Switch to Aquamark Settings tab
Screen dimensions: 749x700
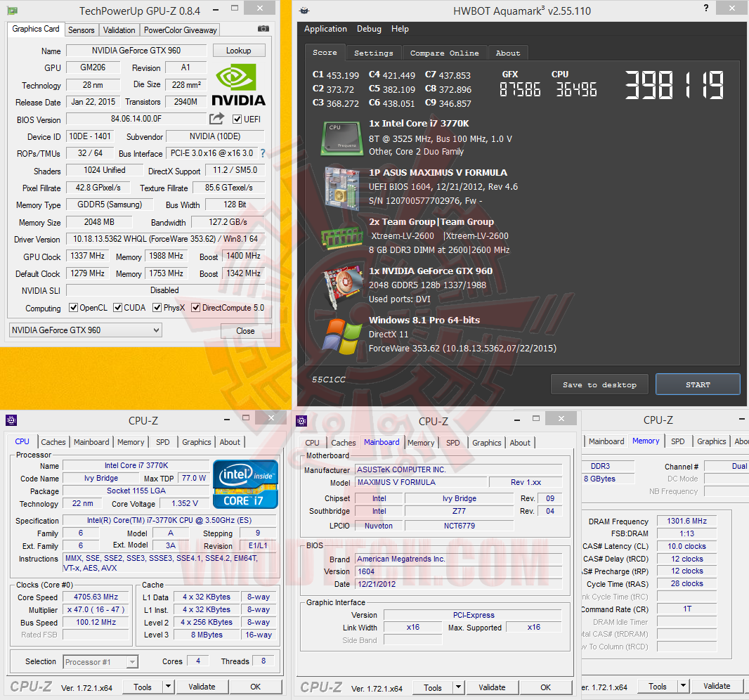[x=374, y=53]
